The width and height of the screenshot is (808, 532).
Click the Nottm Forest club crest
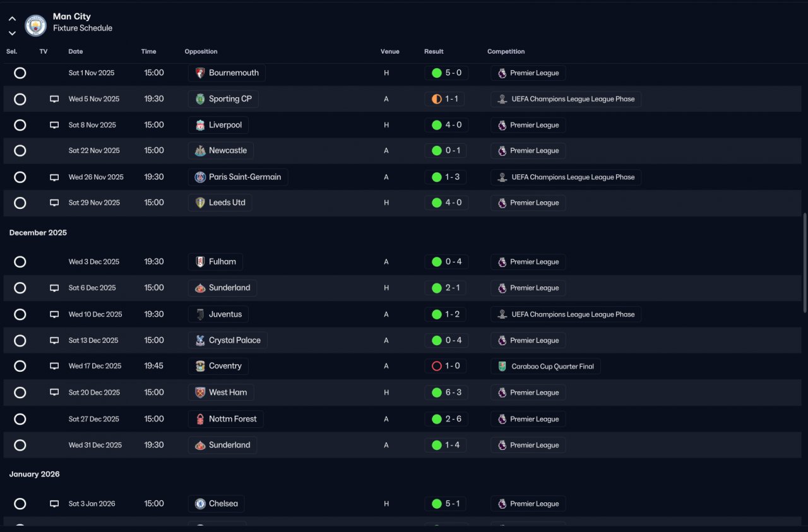[200, 419]
